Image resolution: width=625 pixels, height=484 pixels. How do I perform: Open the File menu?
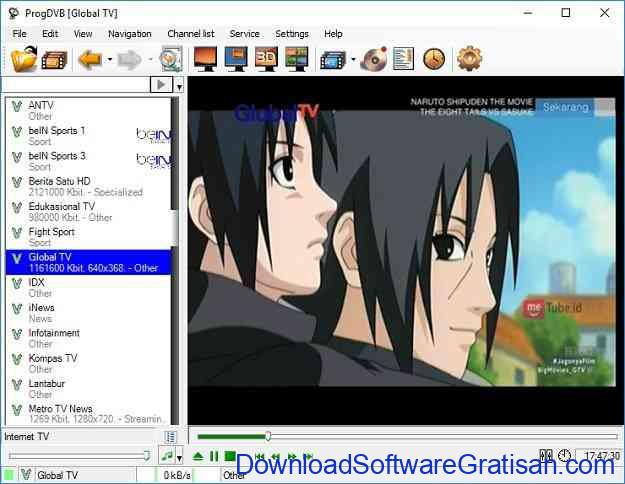(20, 34)
